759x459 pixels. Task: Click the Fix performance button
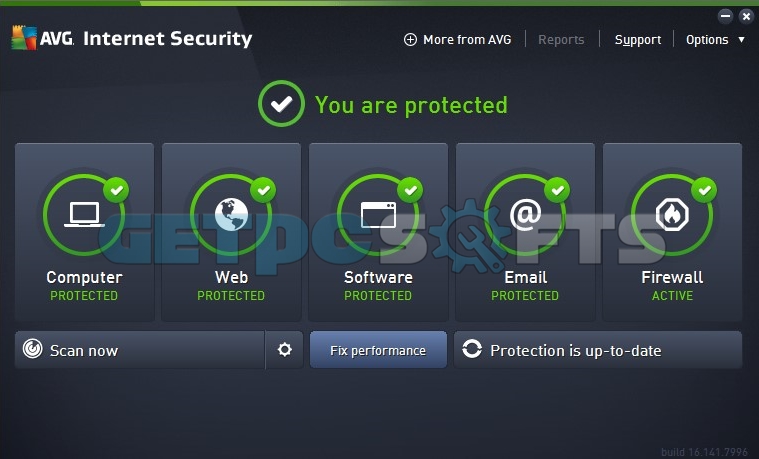coord(378,350)
